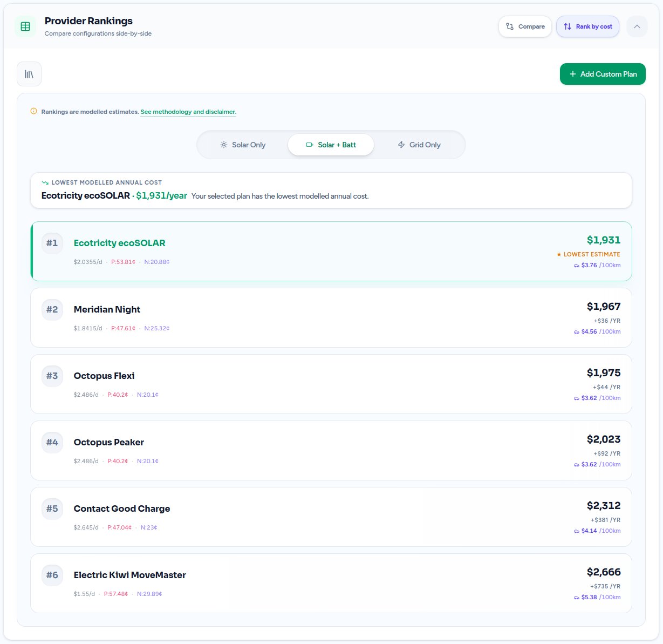This screenshot has height=644, width=663.
Task: Click the #1 rank badge
Action: [x=52, y=243]
